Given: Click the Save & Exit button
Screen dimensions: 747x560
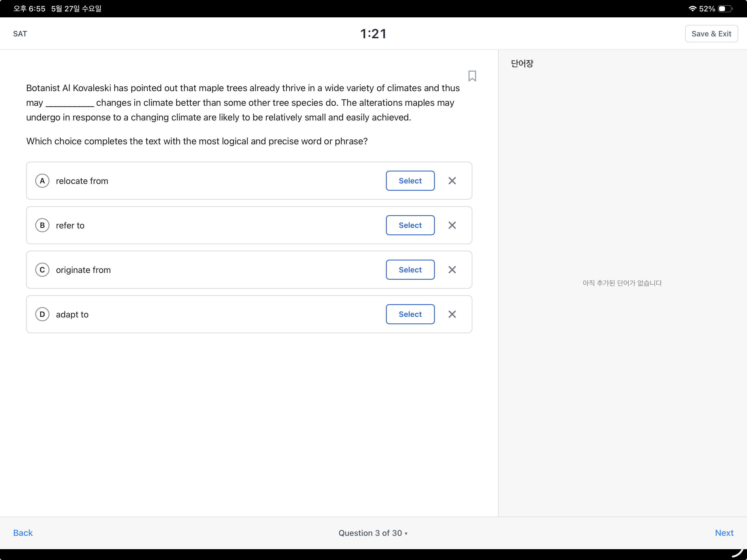Looking at the screenshot, I should [711, 34].
